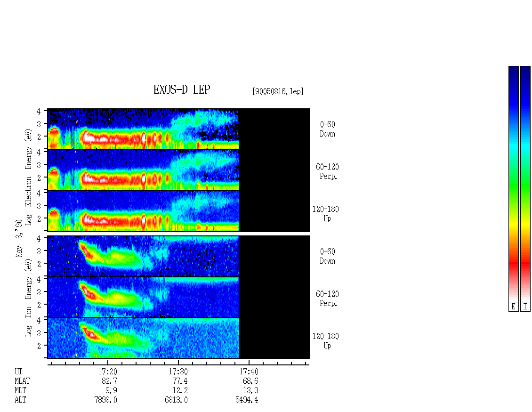Image resolution: width=532 pixels, height=412 pixels.
Task: Click the ALT row label
Action: [20, 400]
